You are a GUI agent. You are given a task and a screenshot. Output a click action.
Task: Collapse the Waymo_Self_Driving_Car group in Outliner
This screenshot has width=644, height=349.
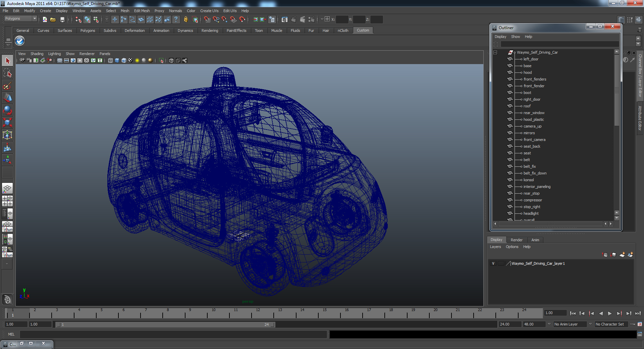(x=495, y=52)
